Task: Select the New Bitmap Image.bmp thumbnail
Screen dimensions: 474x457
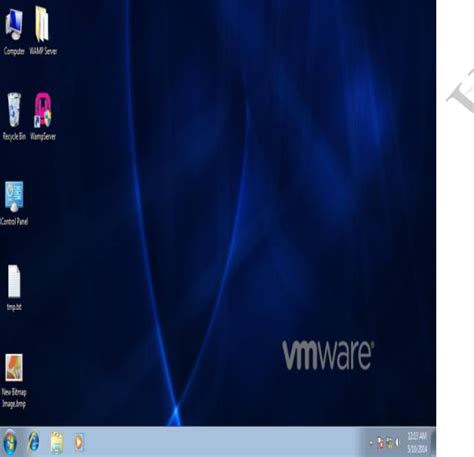Action: 14,367
